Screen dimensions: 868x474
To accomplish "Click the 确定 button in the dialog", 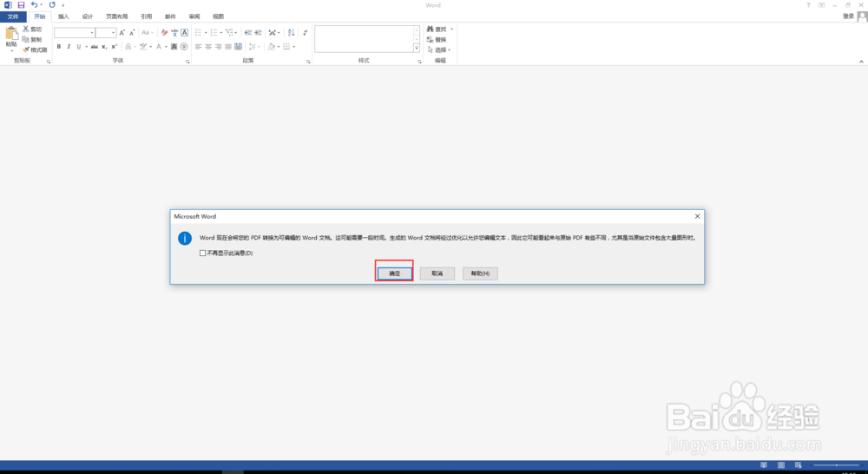I will [x=394, y=273].
